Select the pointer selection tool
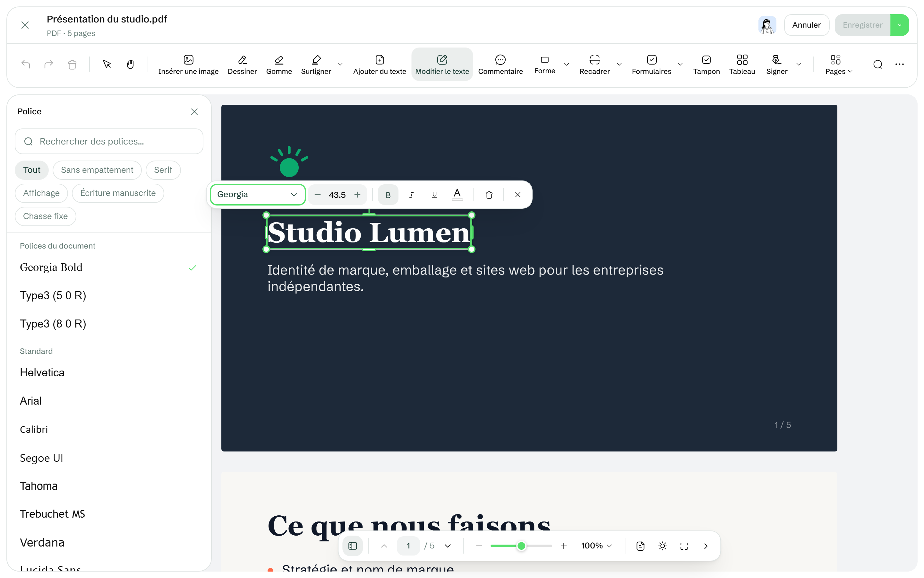 pyautogui.click(x=107, y=64)
